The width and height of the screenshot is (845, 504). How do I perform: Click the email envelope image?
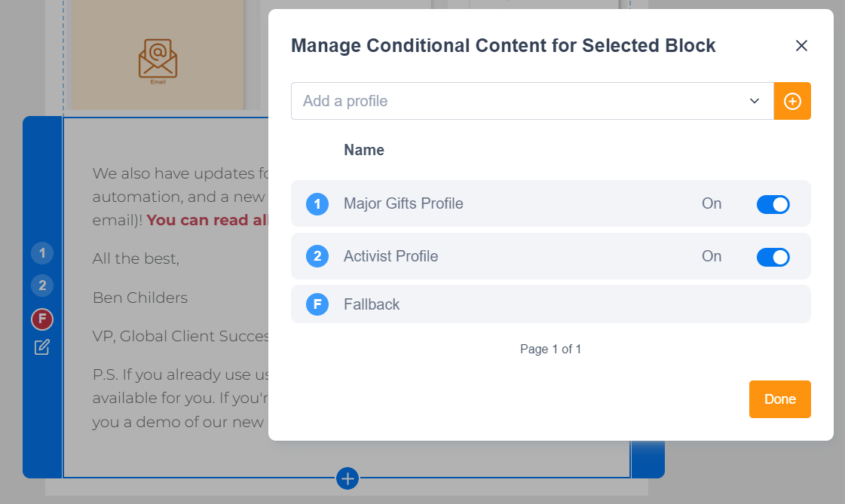pyautogui.click(x=158, y=59)
